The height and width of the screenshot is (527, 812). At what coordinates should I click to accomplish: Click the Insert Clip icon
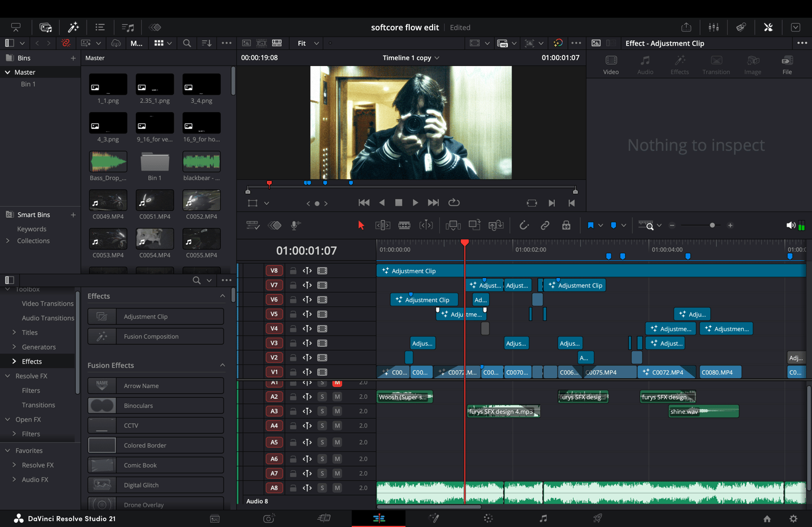click(453, 226)
